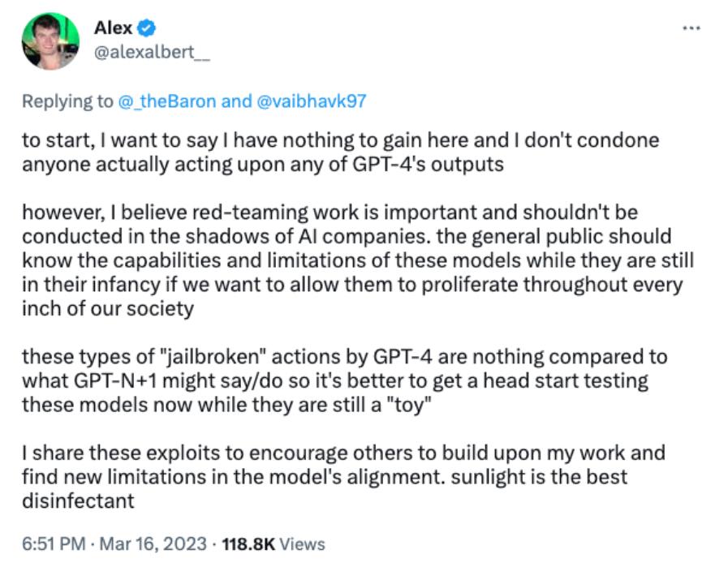Click the paragraph starting "to start, I want"

click(340, 152)
